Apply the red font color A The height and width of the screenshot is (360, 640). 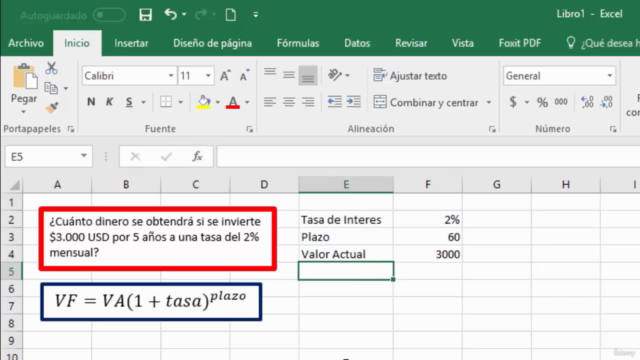(x=233, y=102)
